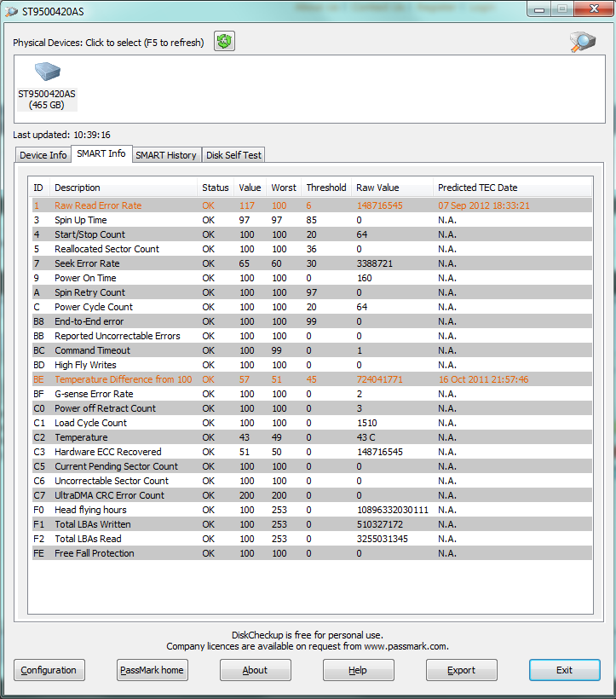The image size is (616, 699).
Task: Select the Spin Up Time row
Action: 312,220
